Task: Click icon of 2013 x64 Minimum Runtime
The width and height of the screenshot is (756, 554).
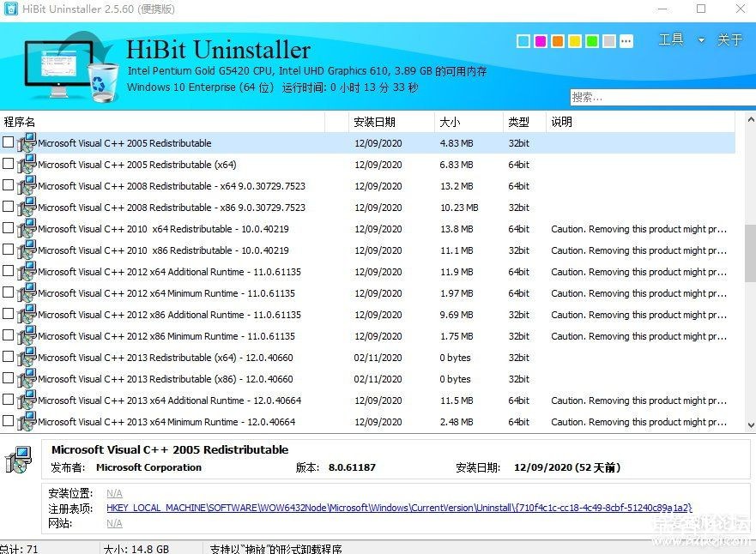Action: point(27,422)
